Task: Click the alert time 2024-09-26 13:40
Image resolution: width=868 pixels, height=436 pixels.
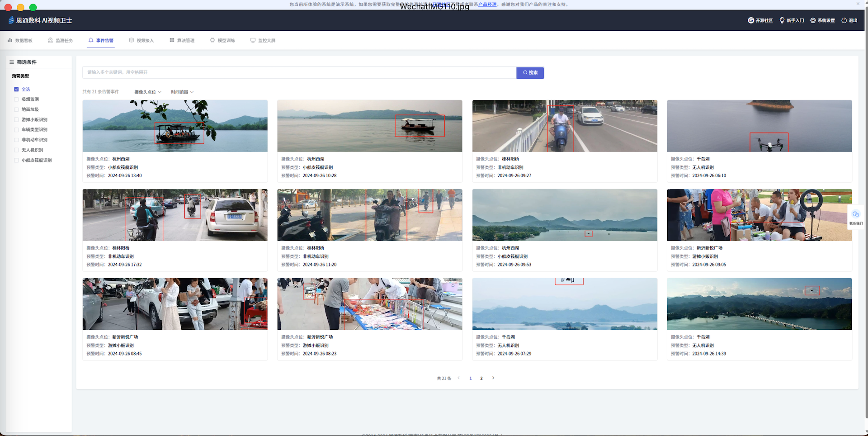Action: coord(125,175)
